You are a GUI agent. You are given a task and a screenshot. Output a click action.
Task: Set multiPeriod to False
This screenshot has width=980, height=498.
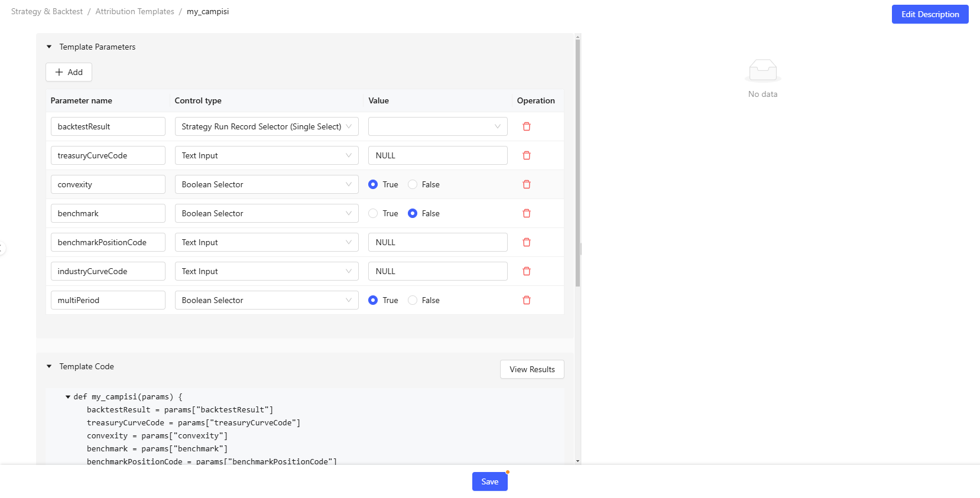click(x=413, y=300)
